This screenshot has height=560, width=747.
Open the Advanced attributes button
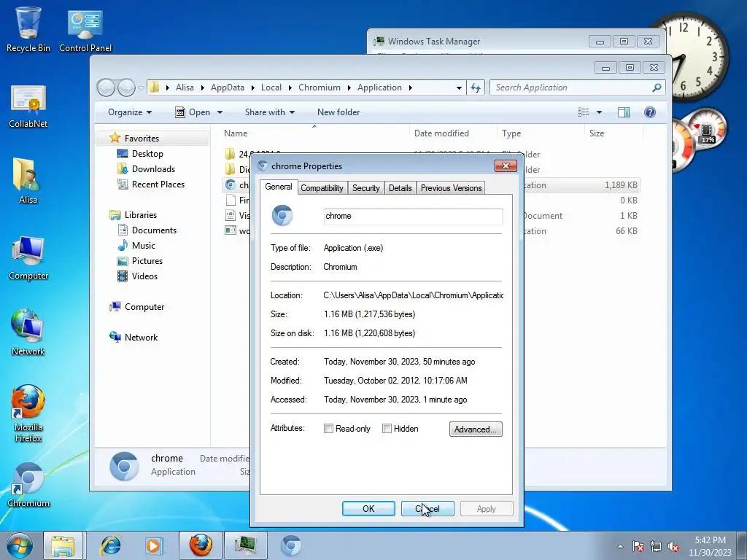476,429
